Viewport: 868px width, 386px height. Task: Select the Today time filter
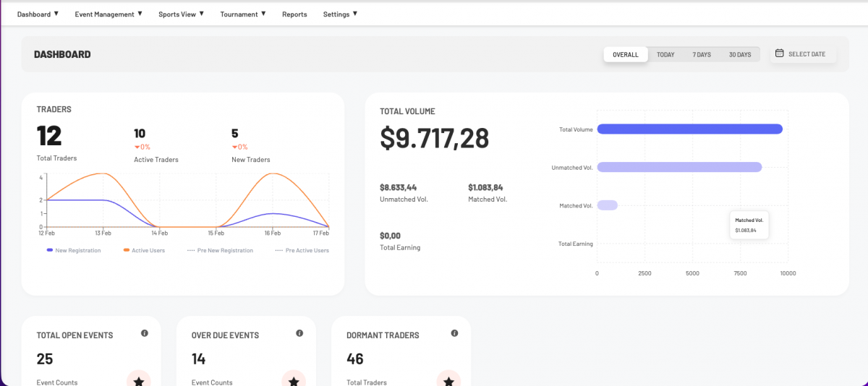click(665, 55)
